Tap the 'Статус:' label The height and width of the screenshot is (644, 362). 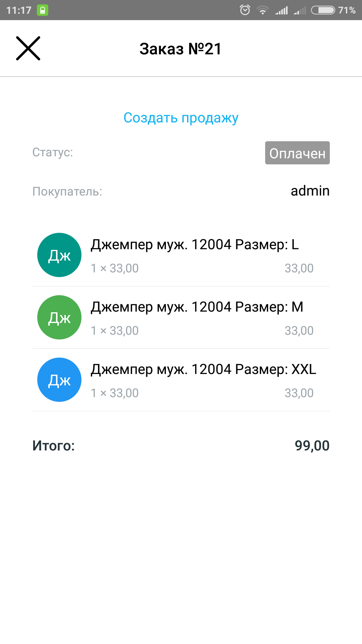coord(53,152)
